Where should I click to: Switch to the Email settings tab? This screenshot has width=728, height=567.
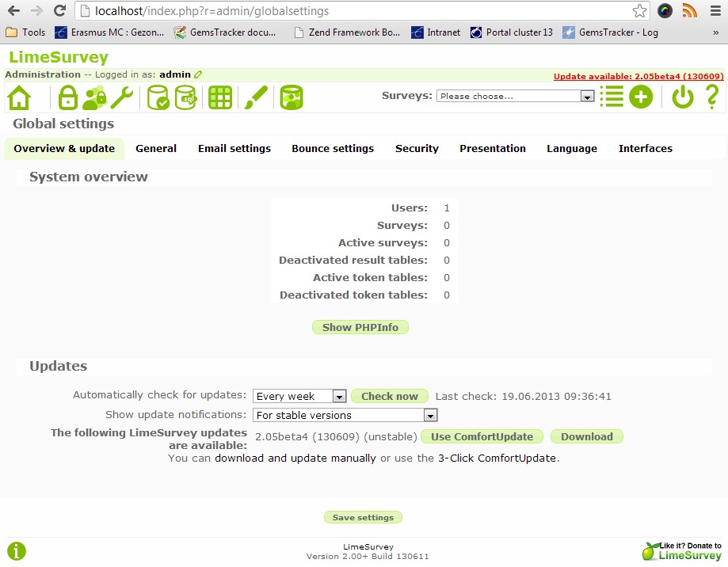tap(234, 148)
